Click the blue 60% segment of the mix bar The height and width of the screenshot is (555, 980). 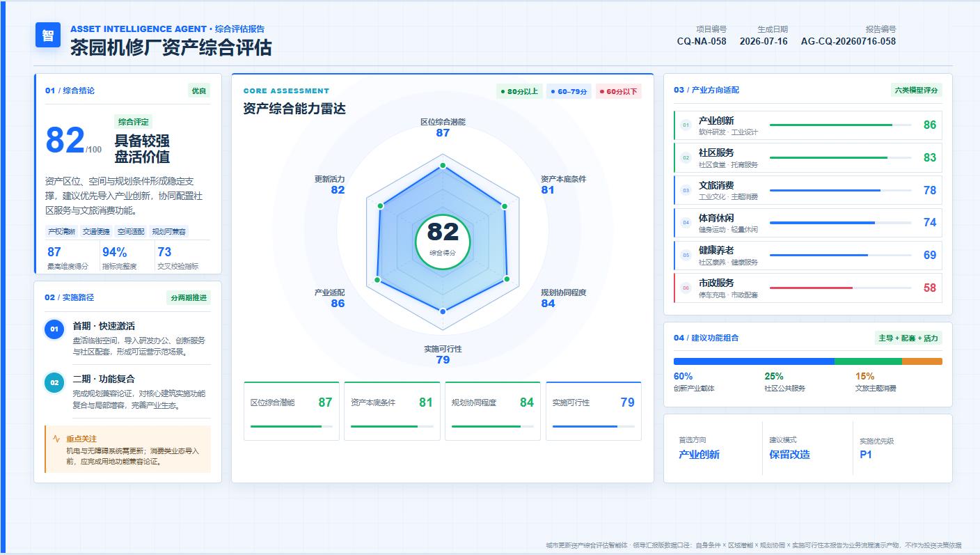pyautogui.click(x=754, y=361)
